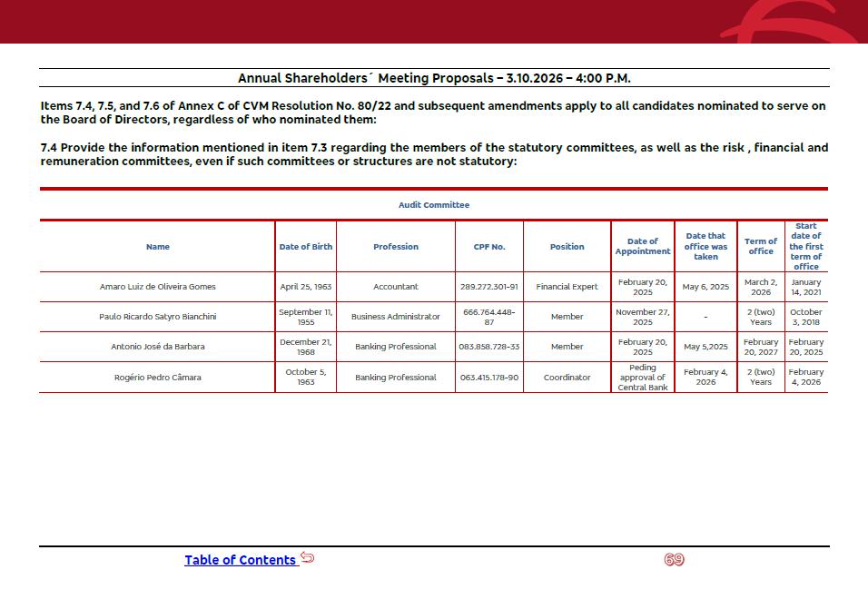Select the Paulo Ricardo Satyro Bianchini name cell
The height and width of the screenshot is (609, 868).
tap(158, 317)
